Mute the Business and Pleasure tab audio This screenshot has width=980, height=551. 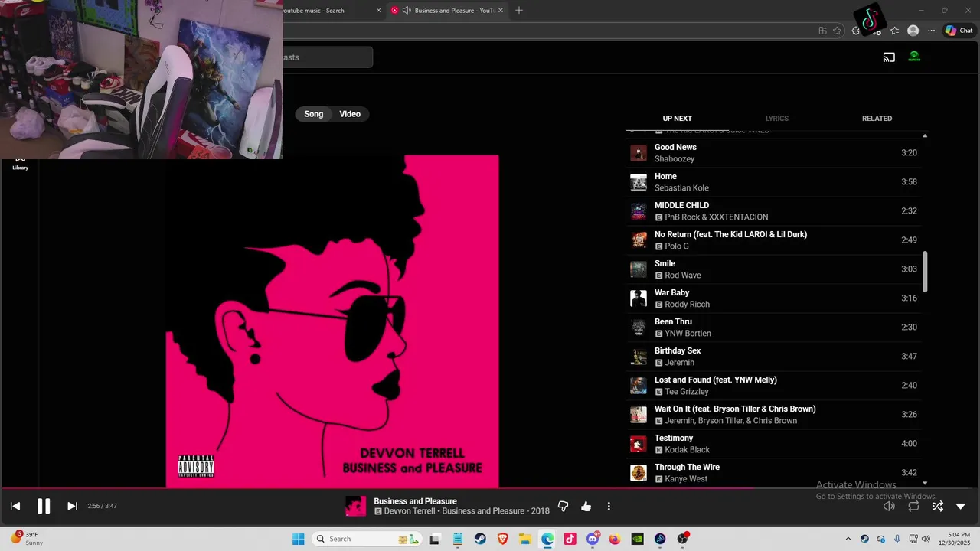tap(407, 11)
